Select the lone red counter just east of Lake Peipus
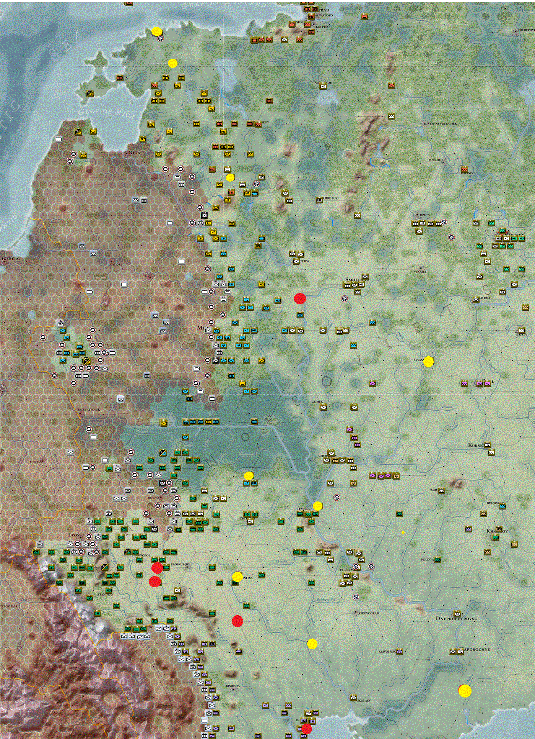 click(x=269, y=100)
